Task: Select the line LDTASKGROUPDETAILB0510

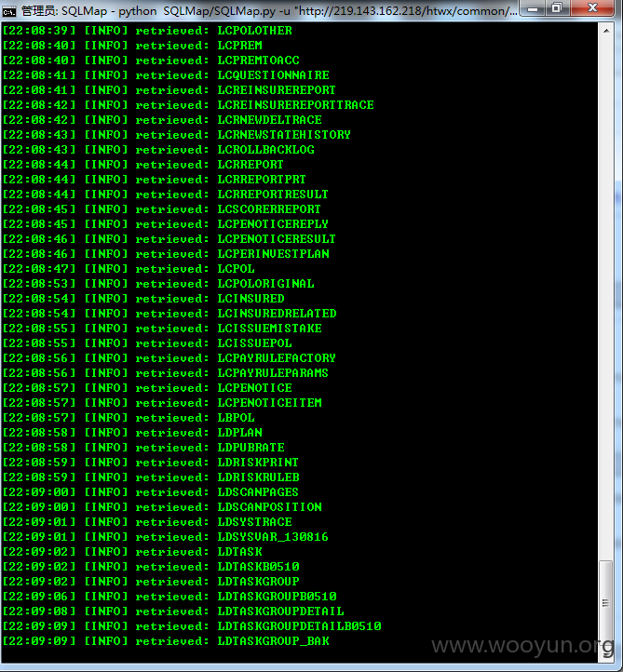Action: (x=192, y=626)
